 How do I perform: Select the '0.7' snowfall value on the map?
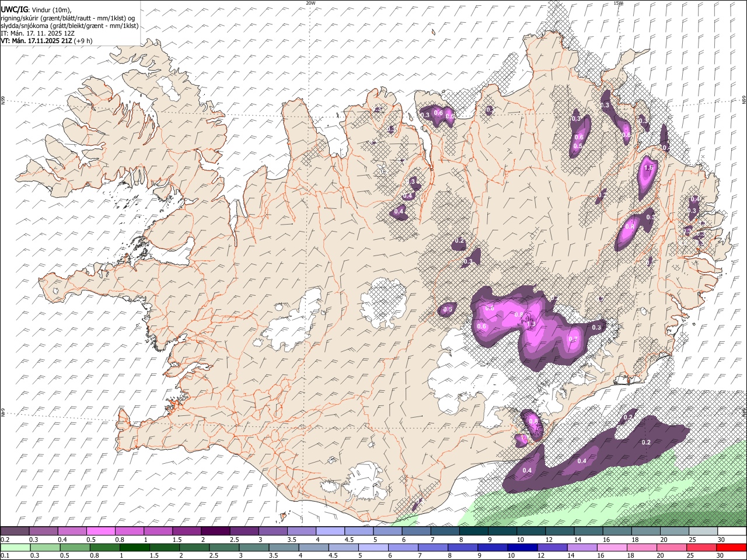coord(573,339)
